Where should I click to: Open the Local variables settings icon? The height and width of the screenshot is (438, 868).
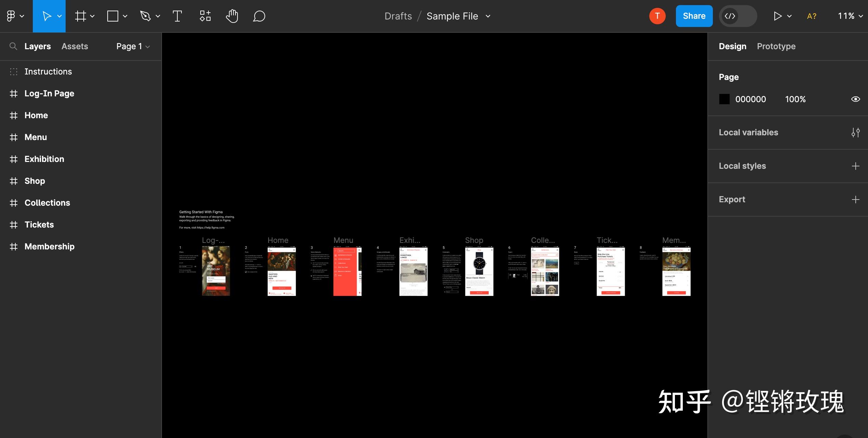[x=855, y=133]
